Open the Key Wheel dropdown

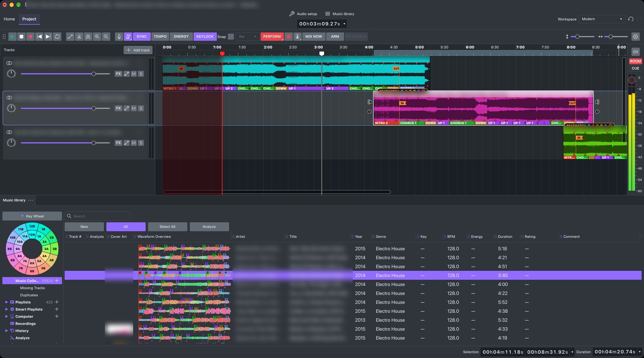[32, 216]
